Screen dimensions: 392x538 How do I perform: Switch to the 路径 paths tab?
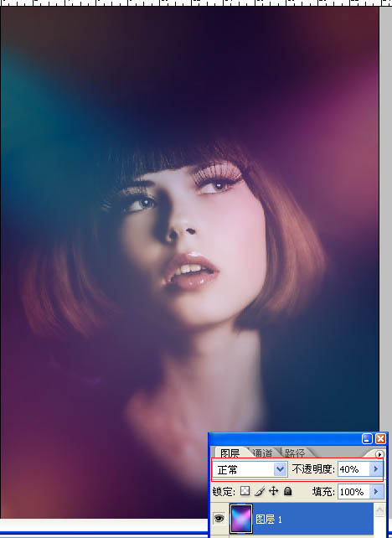(294, 453)
